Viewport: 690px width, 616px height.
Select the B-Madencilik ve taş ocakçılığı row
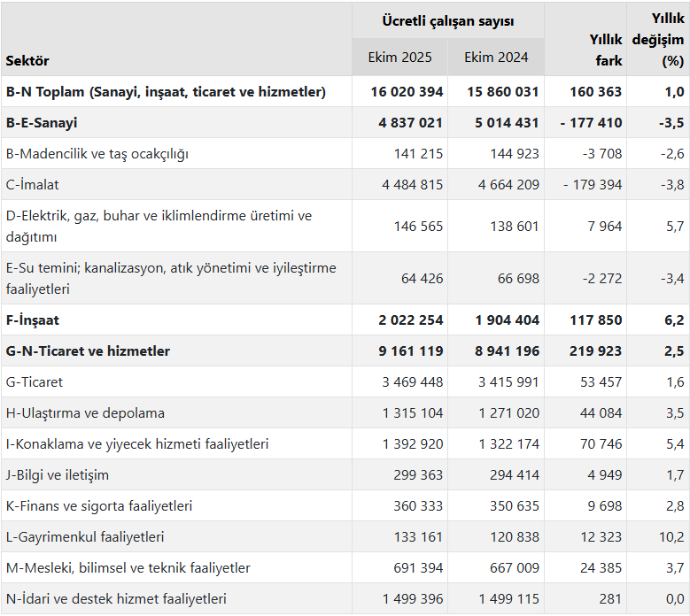[x=97, y=154]
